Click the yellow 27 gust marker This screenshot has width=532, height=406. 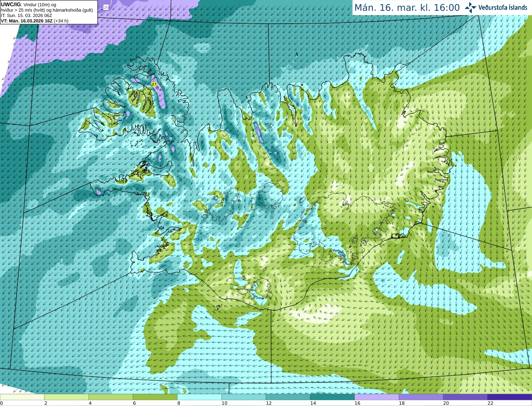coord(154,84)
